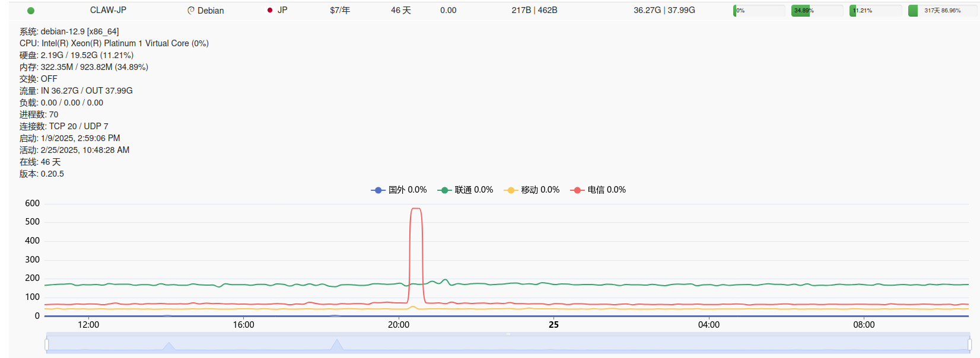
Task: Click the 内存: 322.35M / 923.82M line
Action: 84,67
